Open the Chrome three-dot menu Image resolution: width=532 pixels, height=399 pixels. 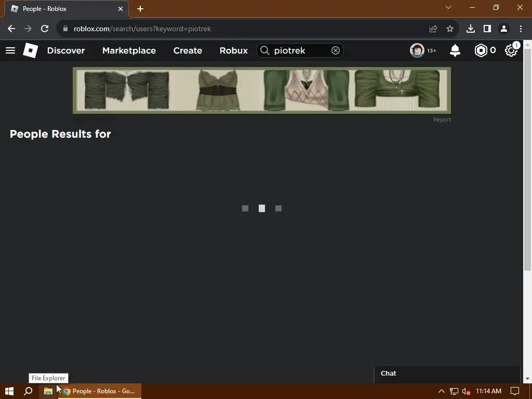click(521, 29)
